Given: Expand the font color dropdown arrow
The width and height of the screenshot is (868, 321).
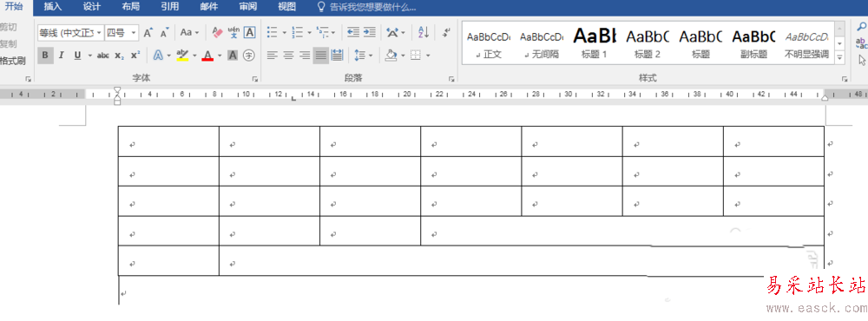Looking at the screenshot, I should point(220,56).
